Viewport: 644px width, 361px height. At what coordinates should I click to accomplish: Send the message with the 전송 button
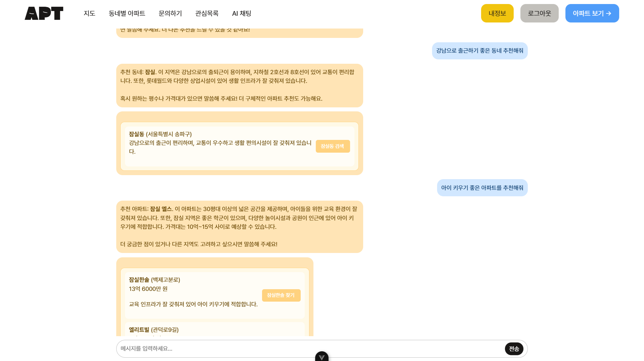click(514, 349)
